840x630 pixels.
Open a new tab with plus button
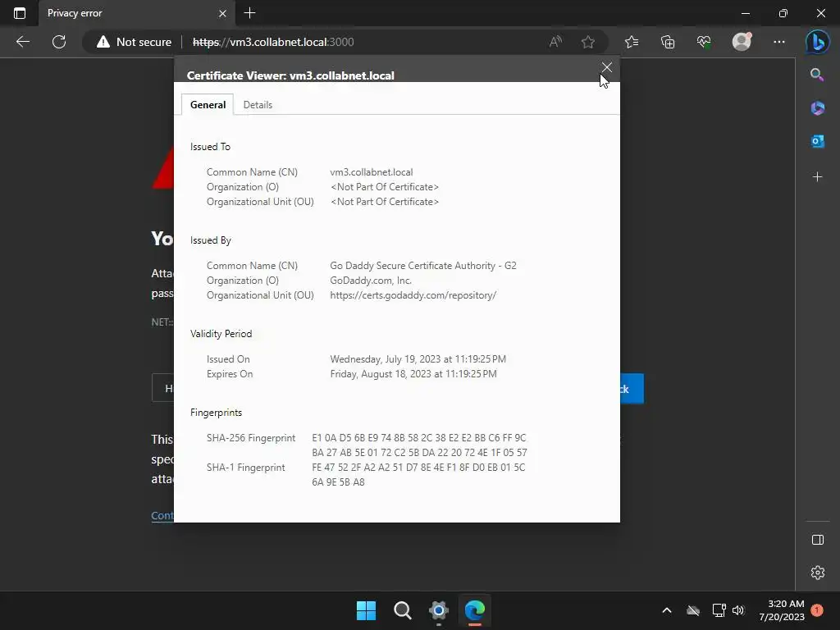249,13
